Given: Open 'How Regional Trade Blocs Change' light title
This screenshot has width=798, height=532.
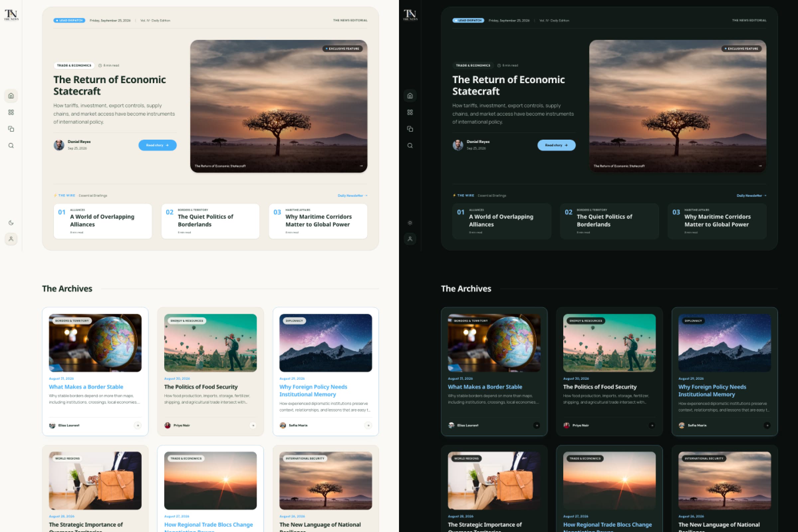Looking at the screenshot, I should click(x=208, y=528).
